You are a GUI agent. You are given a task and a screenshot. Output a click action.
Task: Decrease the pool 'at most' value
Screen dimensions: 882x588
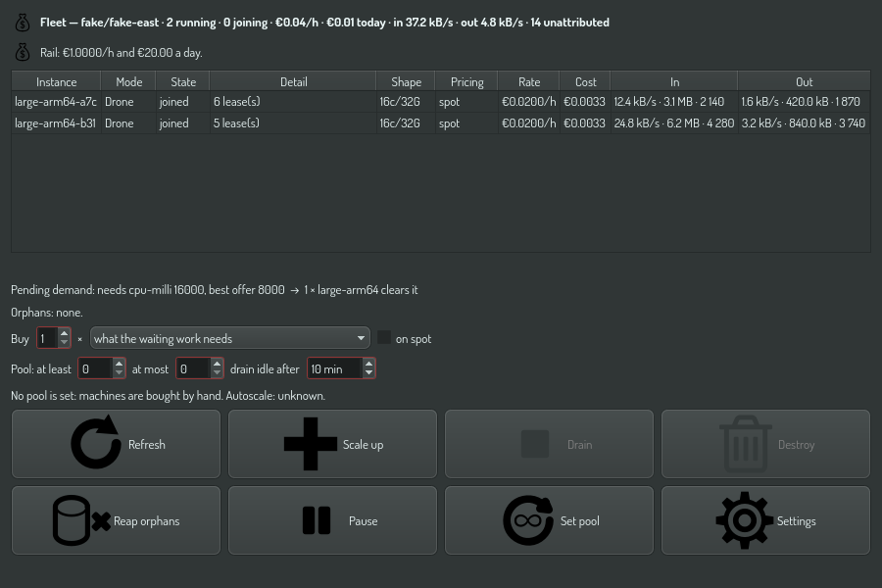click(x=218, y=373)
